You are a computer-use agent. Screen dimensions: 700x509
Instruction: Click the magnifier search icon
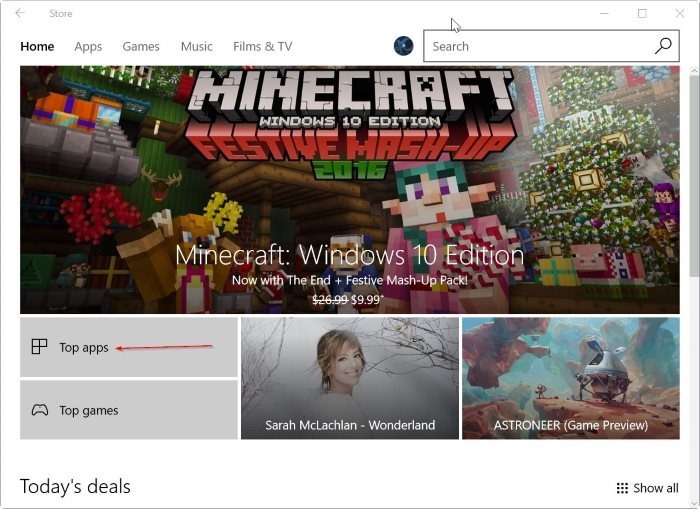[x=663, y=46]
